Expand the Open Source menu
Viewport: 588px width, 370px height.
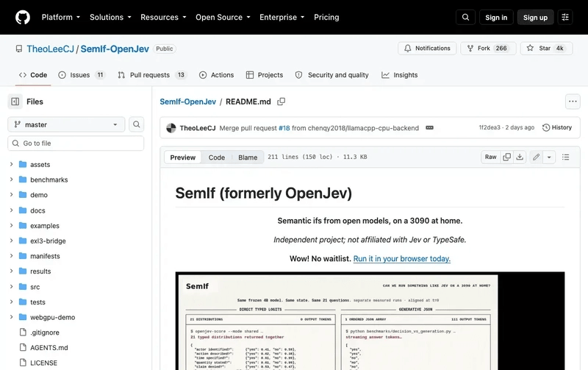tap(223, 17)
